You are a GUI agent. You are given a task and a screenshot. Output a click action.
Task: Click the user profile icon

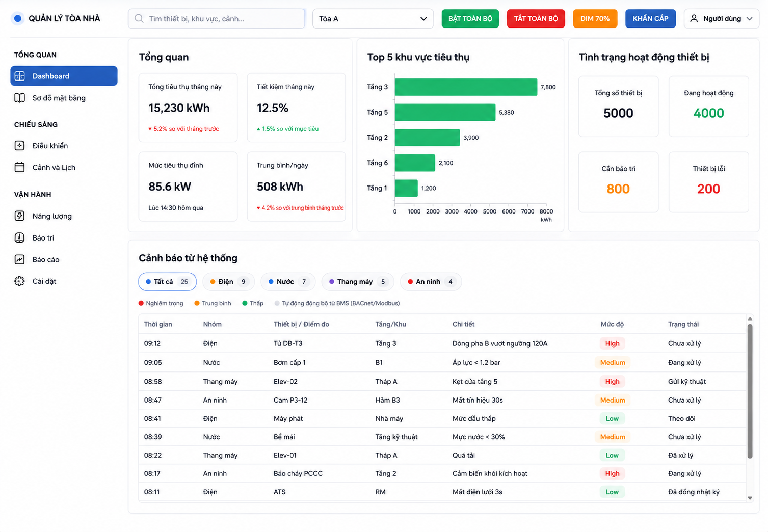coord(694,18)
